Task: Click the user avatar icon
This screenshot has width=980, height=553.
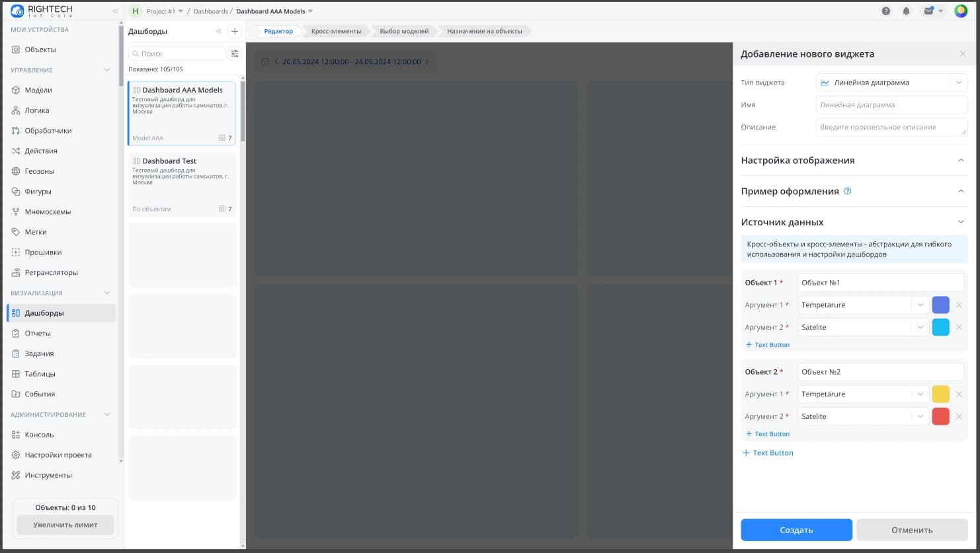Action: point(961,11)
